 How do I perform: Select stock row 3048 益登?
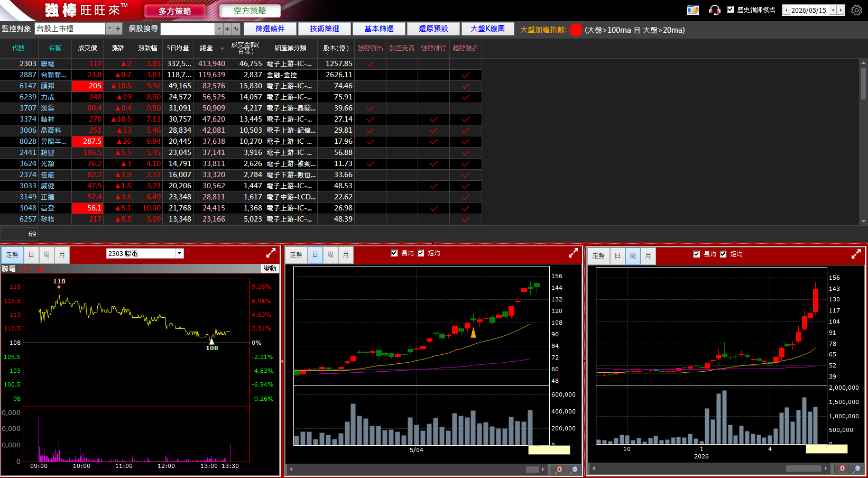pyautogui.click(x=241, y=208)
